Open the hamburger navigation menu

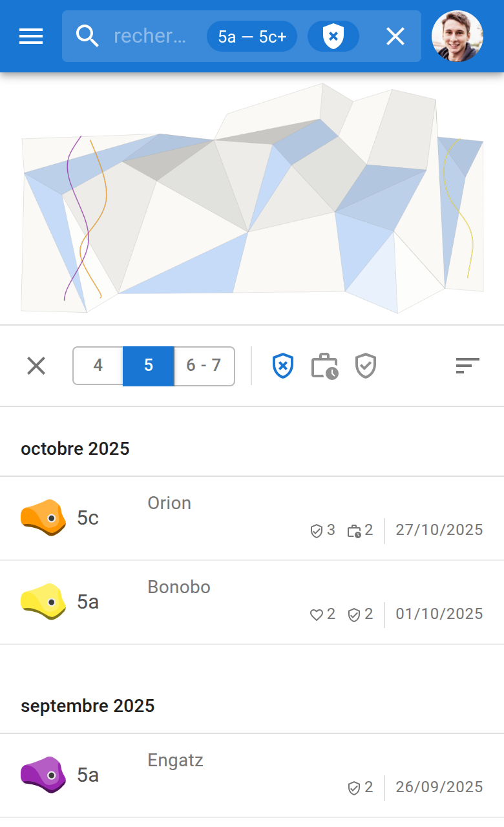[31, 36]
